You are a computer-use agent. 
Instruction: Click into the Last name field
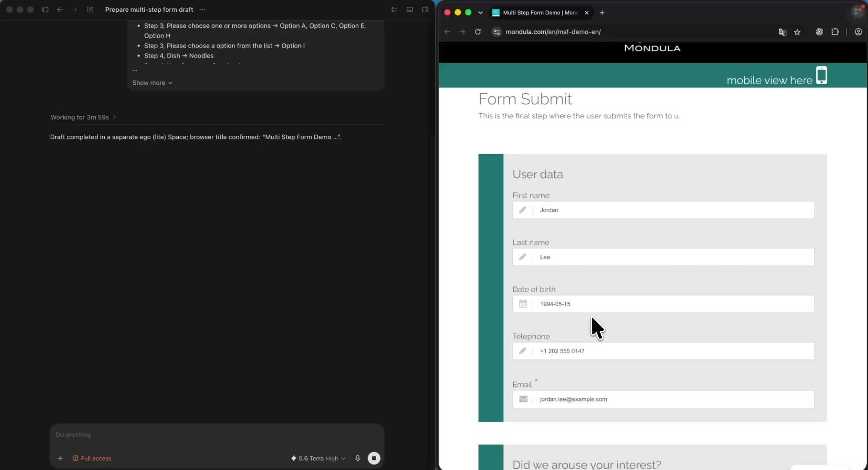click(x=664, y=257)
